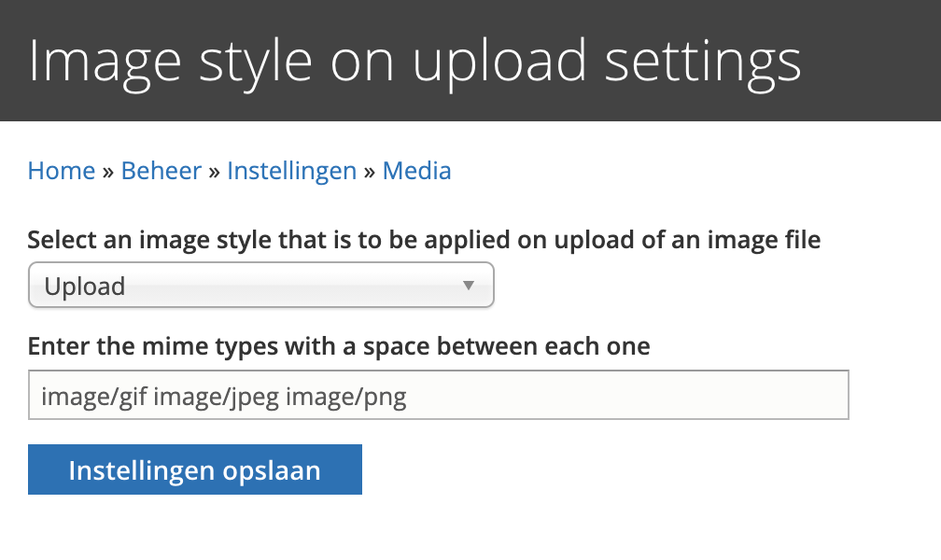Open the Beheer breadcrumb link
This screenshot has height=560, width=941.
(161, 171)
